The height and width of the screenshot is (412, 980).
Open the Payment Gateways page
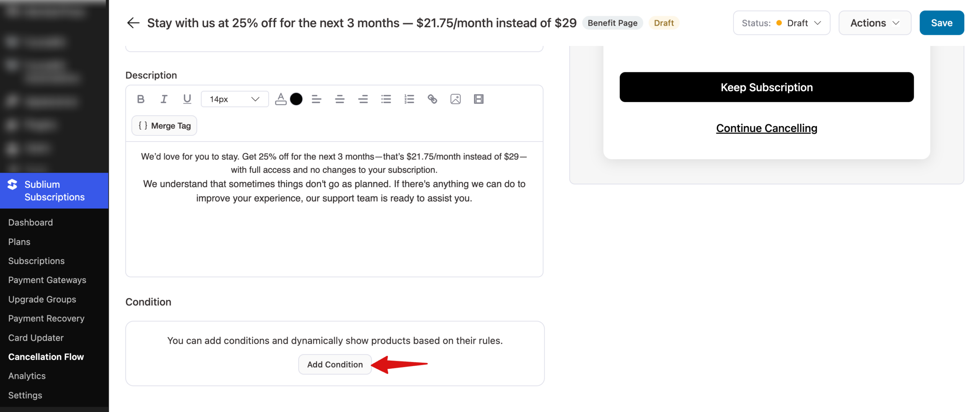coord(47,280)
